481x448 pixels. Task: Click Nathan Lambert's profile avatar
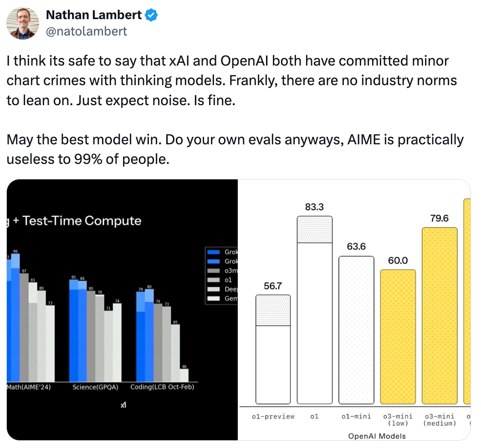coord(23,23)
